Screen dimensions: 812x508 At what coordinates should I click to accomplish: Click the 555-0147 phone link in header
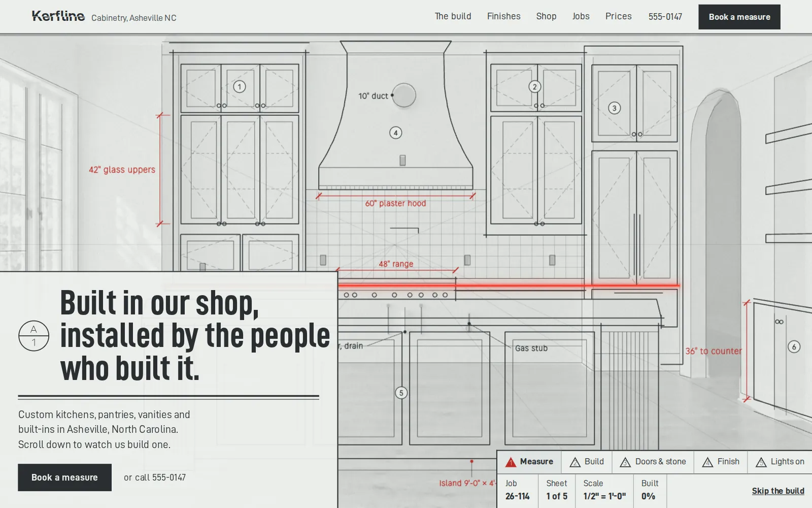tap(665, 17)
